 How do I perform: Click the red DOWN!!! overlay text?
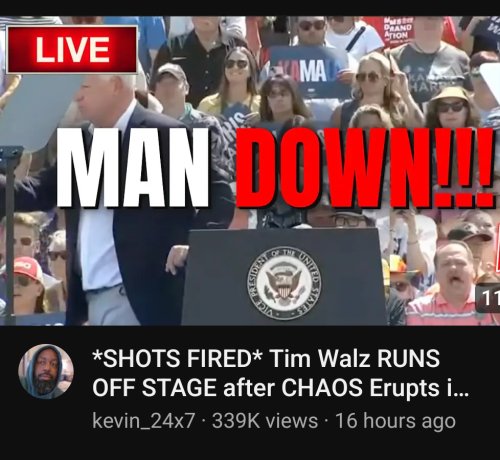(x=365, y=167)
